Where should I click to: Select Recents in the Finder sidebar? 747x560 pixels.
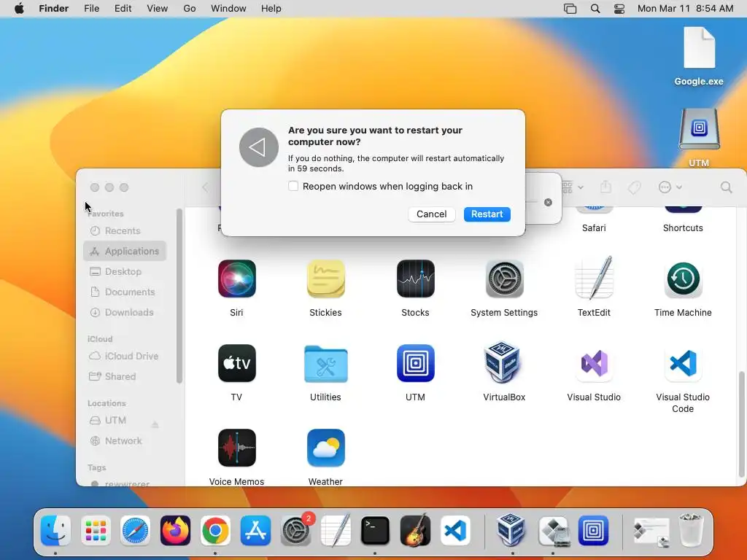click(123, 231)
